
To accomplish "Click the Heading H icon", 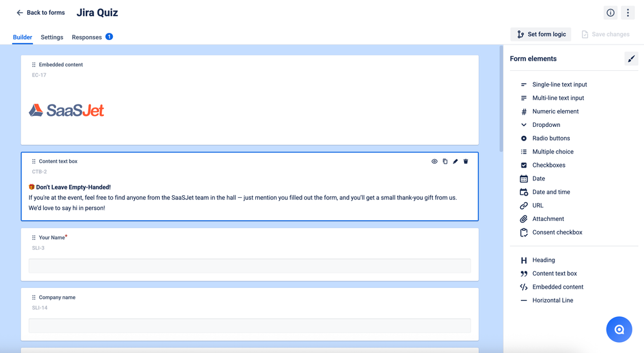I will 523,260.
